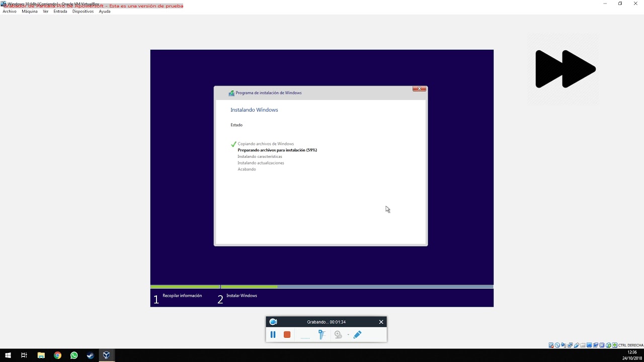Click the recorder camera logo icon
Viewport: 644px width, 362px height.
pos(273,322)
